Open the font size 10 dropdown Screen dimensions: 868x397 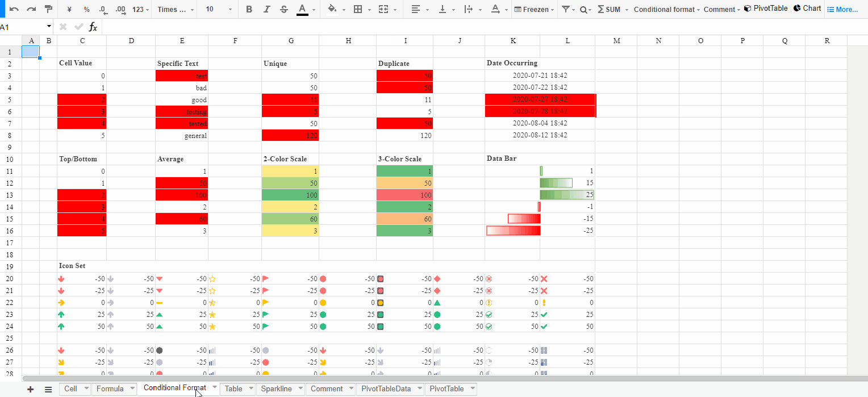[219, 9]
